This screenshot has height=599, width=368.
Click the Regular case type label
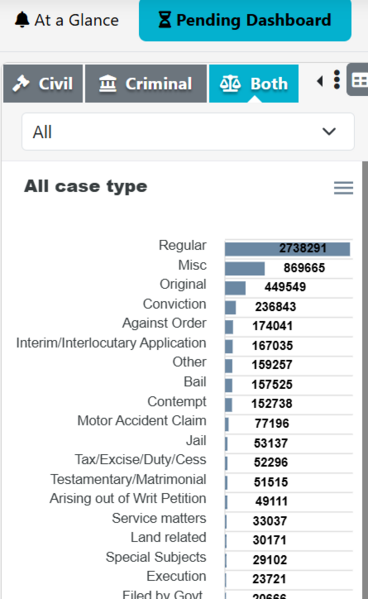pyautogui.click(x=182, y=245)
